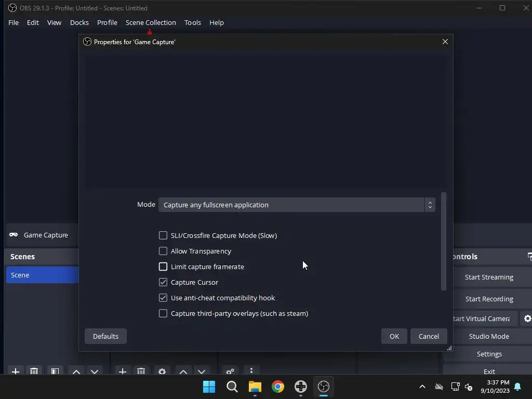Open the Edit menu
This screenshot has height=399, width=532.
[33, 22]
